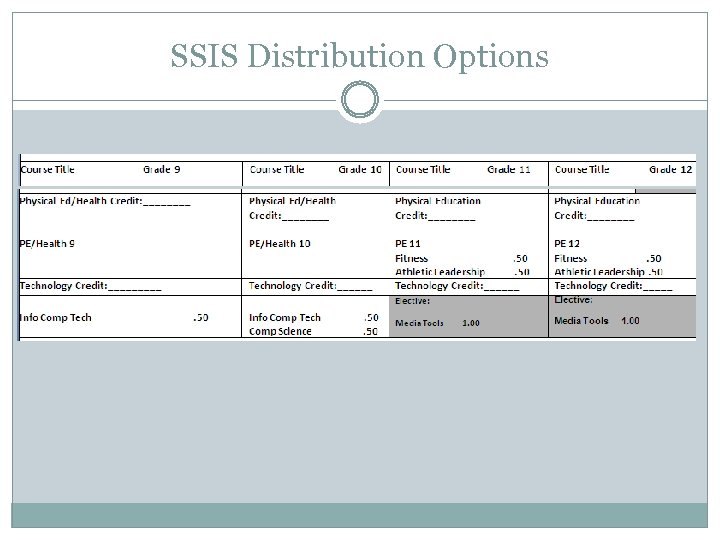Click 'Fitness' under PE 11

(x=411, y=259)
